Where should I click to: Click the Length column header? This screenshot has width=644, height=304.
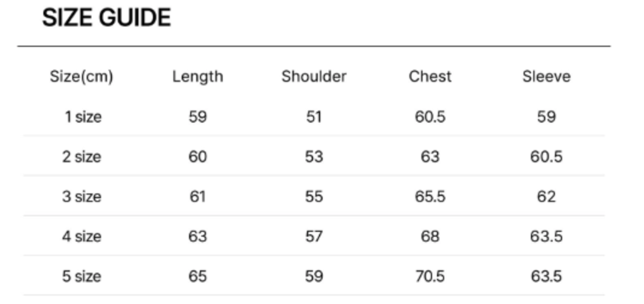coord(197,76)
